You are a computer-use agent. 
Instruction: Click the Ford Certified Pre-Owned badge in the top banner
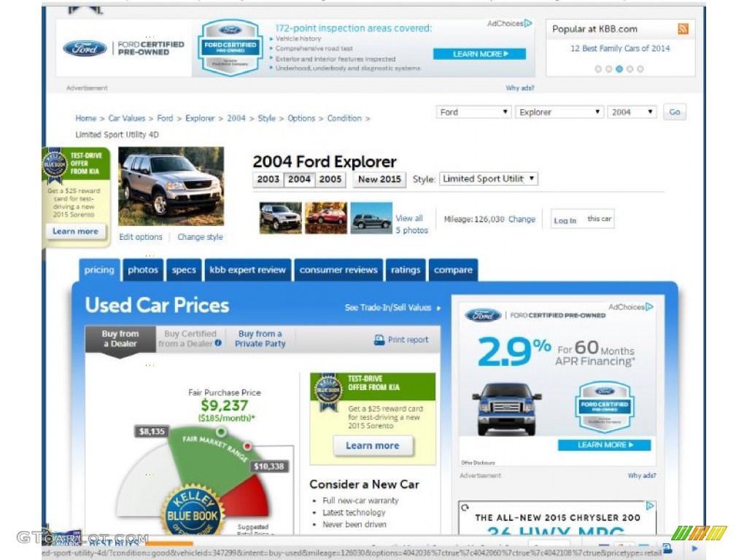[230, 48]
